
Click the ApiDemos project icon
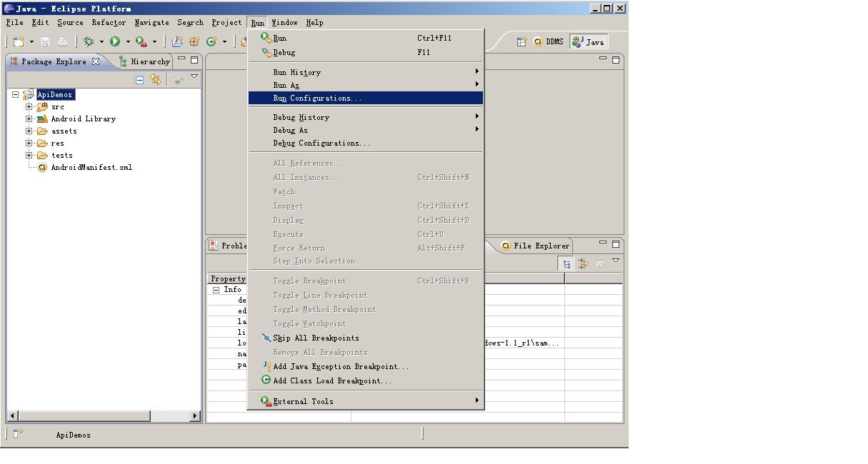[29, 94]
